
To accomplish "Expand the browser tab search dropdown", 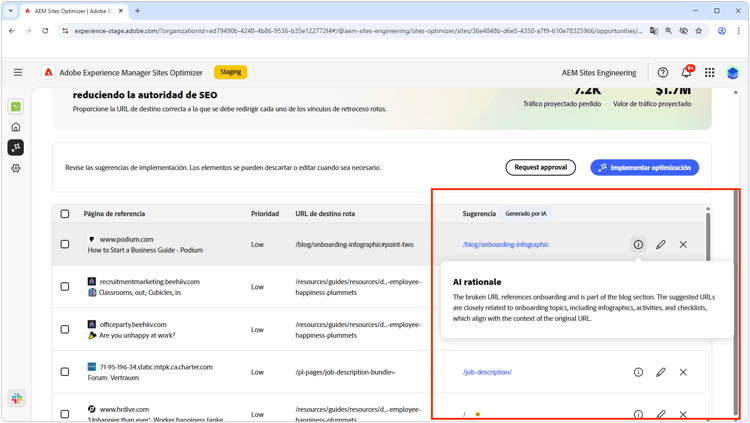I will click(11, 11).
